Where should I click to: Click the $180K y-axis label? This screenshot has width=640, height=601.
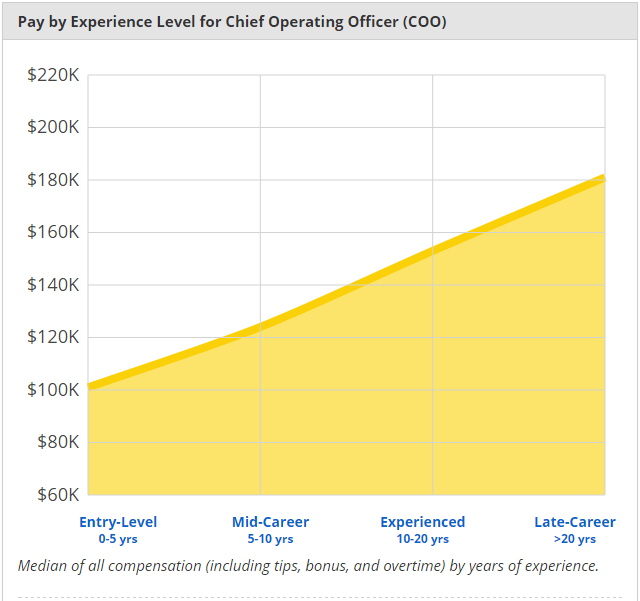point(53,180)
